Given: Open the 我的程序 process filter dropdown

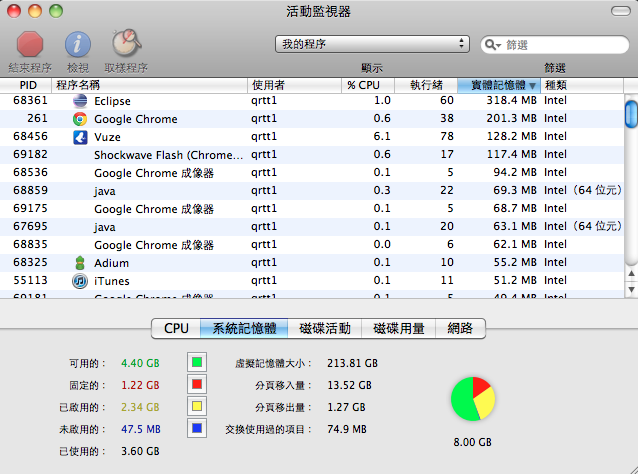Looking at the screenshot, I should (x=372, y=44).
